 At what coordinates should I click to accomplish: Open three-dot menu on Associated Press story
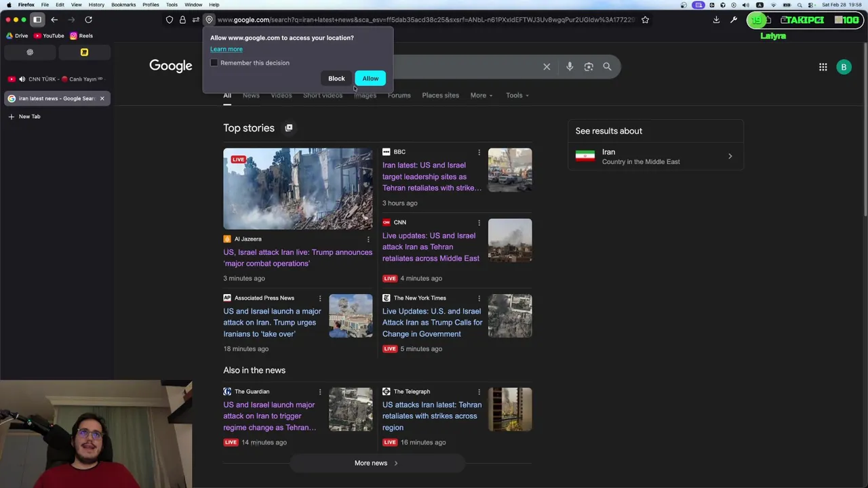click(x=320, y=298)
